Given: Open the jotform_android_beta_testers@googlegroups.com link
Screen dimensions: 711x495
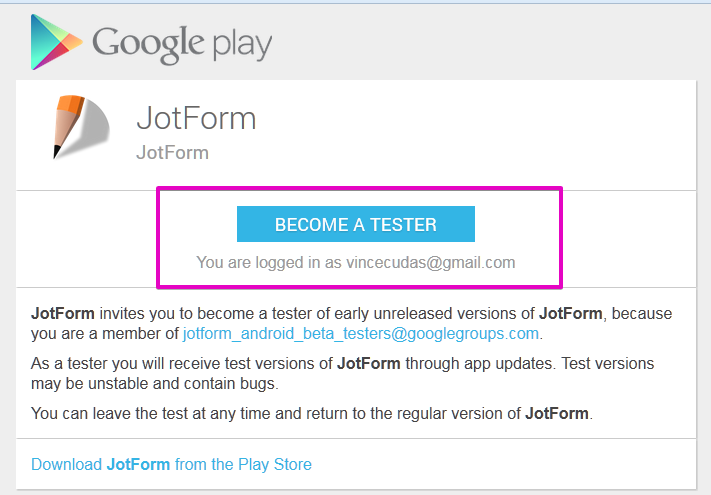Looking at the screenshot, I should click(x=360, y=333).
